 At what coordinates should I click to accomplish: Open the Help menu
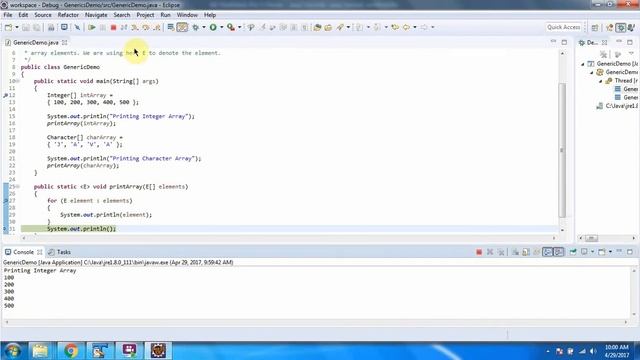tap(210, 15)
